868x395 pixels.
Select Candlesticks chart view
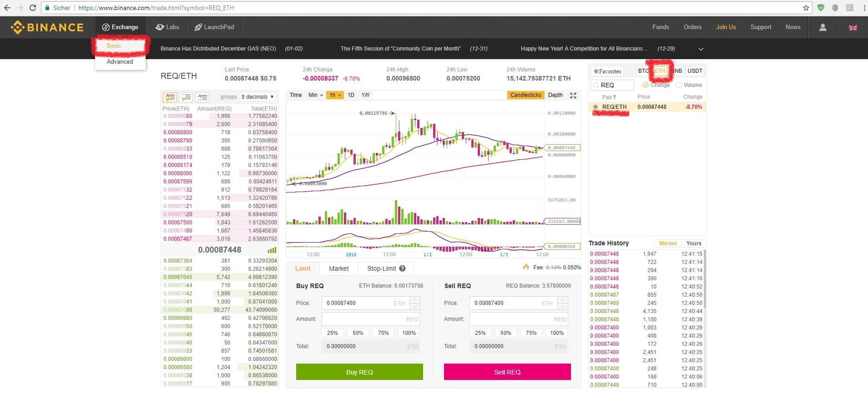525,95
